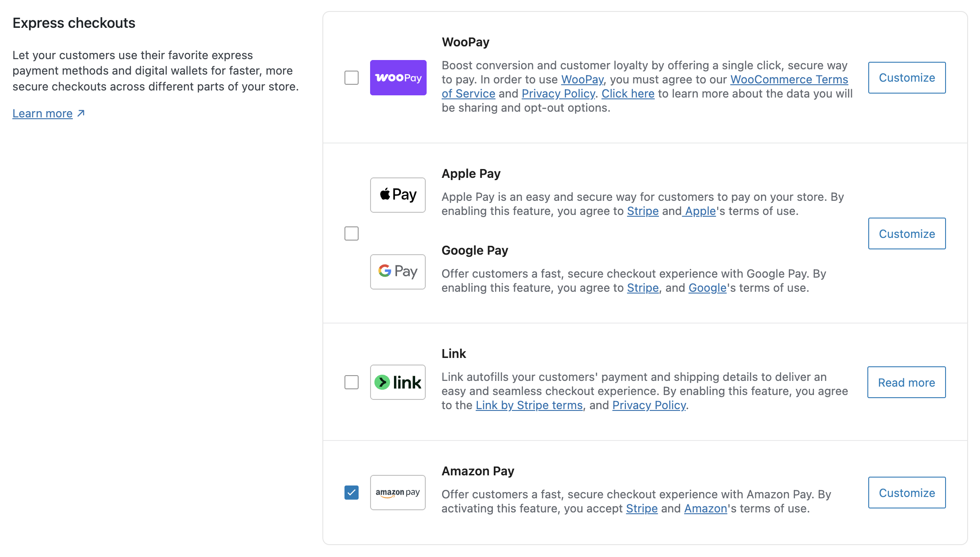
Task: Uncheck the Amazon Pay checkbox
Action: point(352,493)
